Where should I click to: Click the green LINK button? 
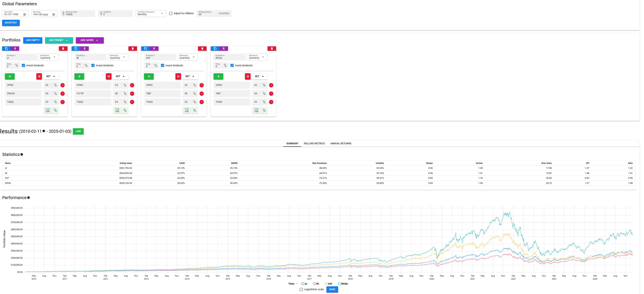[78, 131]
